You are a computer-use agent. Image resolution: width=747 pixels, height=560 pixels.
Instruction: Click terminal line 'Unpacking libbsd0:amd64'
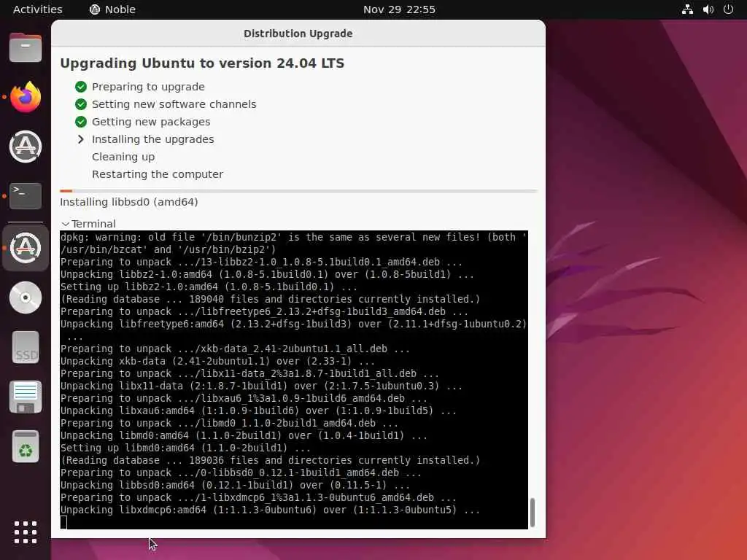[235, 485]
